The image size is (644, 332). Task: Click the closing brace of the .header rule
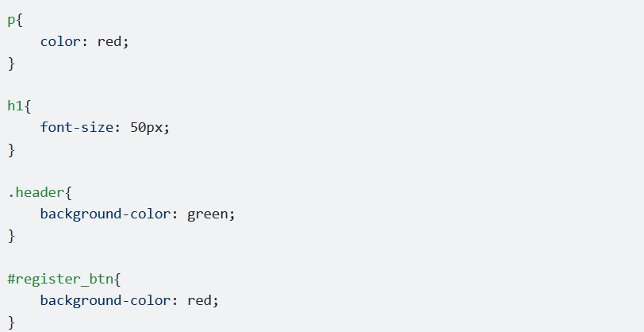[x=11, y=236]
